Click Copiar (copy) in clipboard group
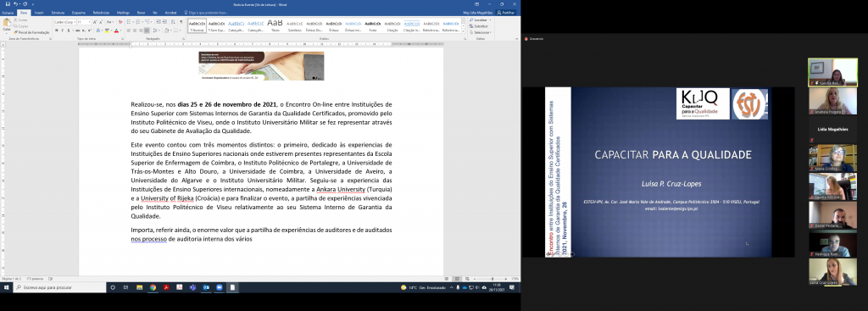This screenshot has height=311, width=868. 20,26
